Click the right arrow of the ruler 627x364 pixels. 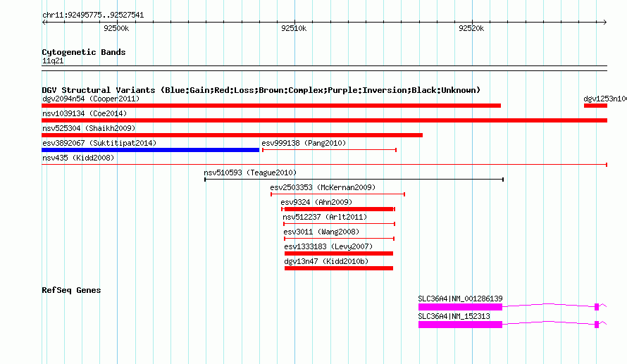pos(604,22)
